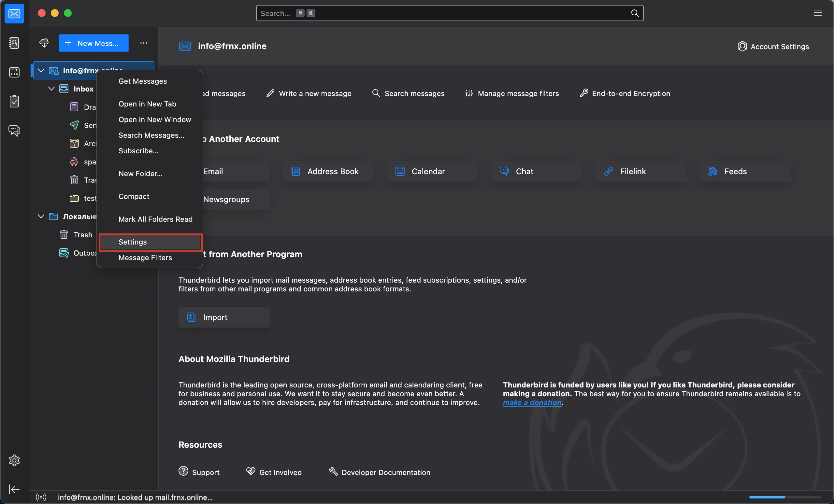
Task: Click the Address Book setup card
Action: (328, 172)
